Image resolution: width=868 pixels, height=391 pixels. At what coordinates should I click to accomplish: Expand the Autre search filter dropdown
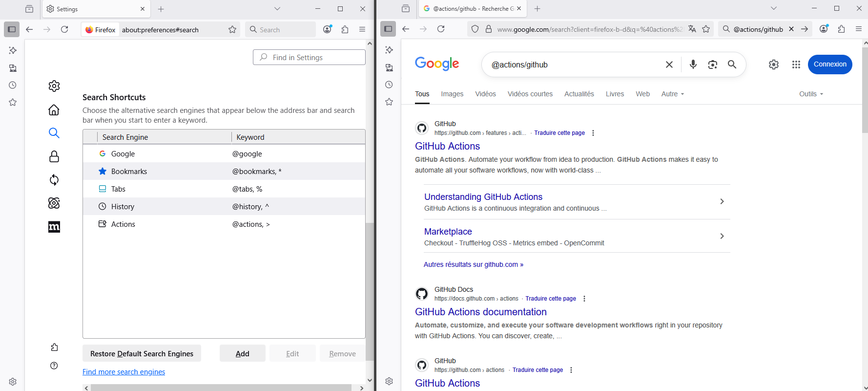pyautogui.click(x=672, y=94)
